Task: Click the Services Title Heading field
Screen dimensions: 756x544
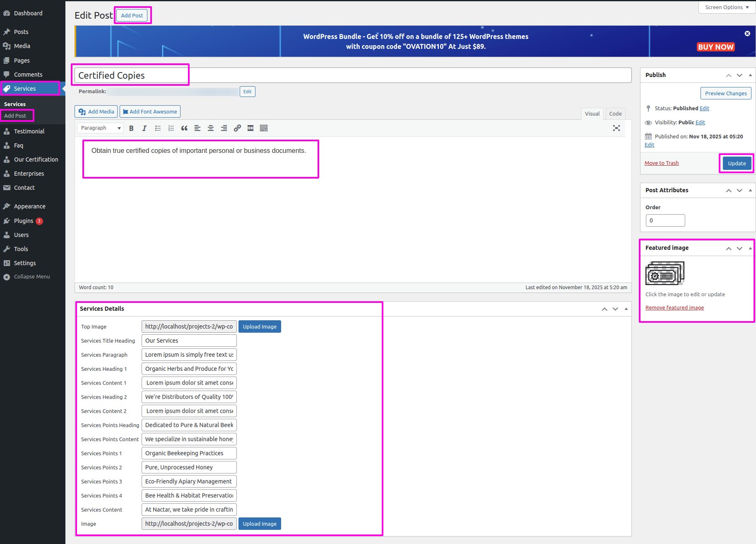Action: 189,341
